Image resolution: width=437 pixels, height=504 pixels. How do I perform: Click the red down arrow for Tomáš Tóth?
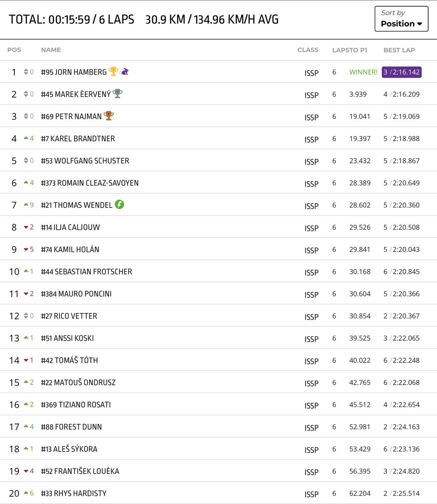(26, 360)
